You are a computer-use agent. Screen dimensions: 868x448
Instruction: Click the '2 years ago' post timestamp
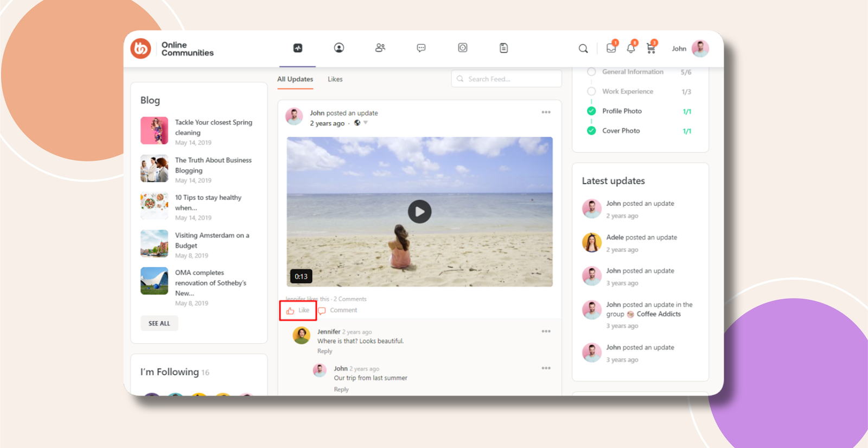point(327,123)
